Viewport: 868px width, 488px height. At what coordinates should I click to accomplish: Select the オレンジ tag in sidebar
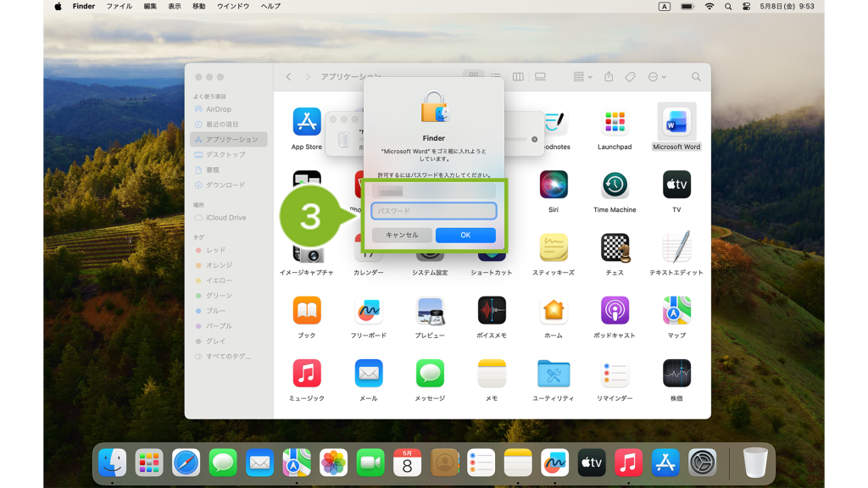tap(228, 265)
